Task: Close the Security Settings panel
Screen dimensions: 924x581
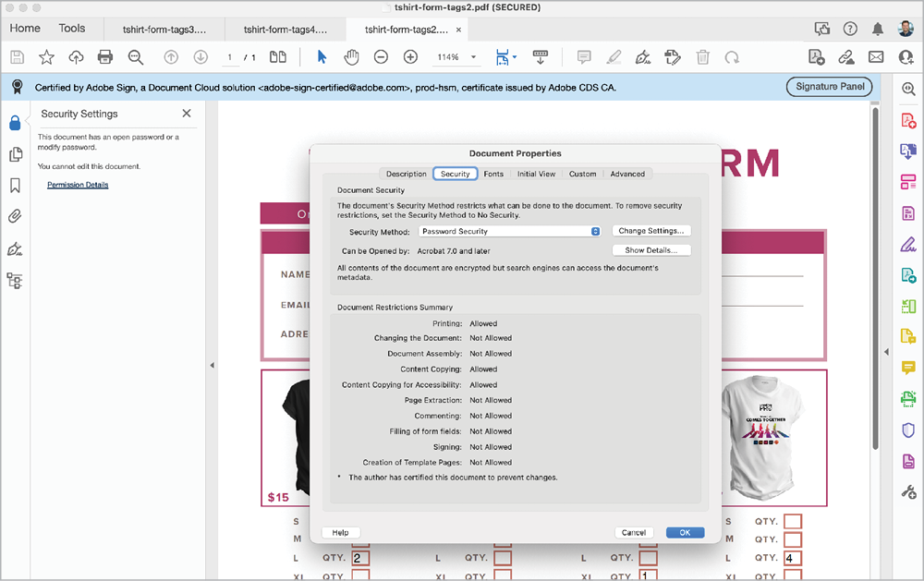Action: (187, 113)
